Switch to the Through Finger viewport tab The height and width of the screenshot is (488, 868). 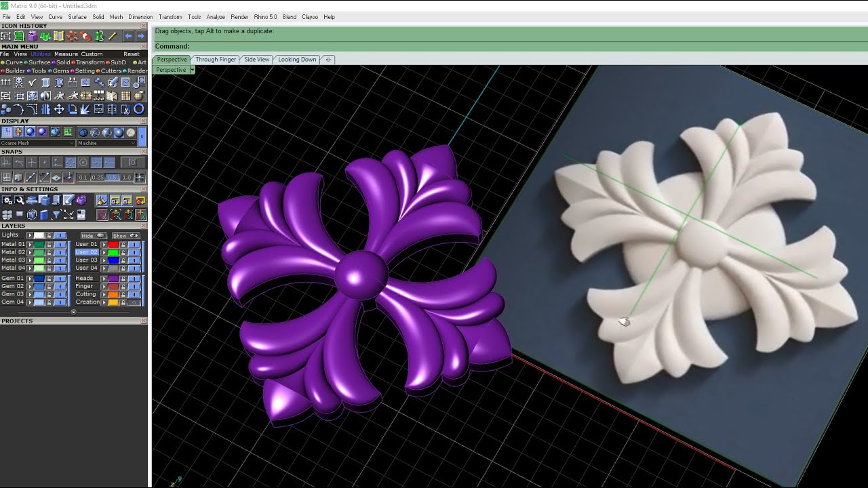tap(216, 60)
